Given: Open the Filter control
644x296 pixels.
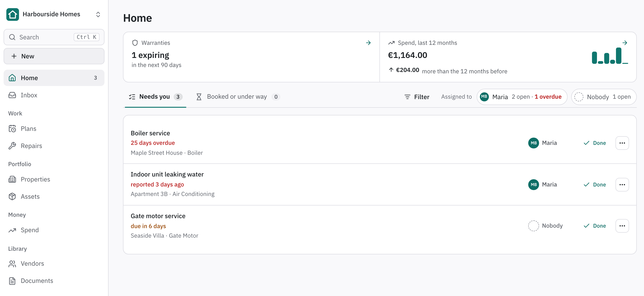Looking at the screenshot, I should click(417, 97).
